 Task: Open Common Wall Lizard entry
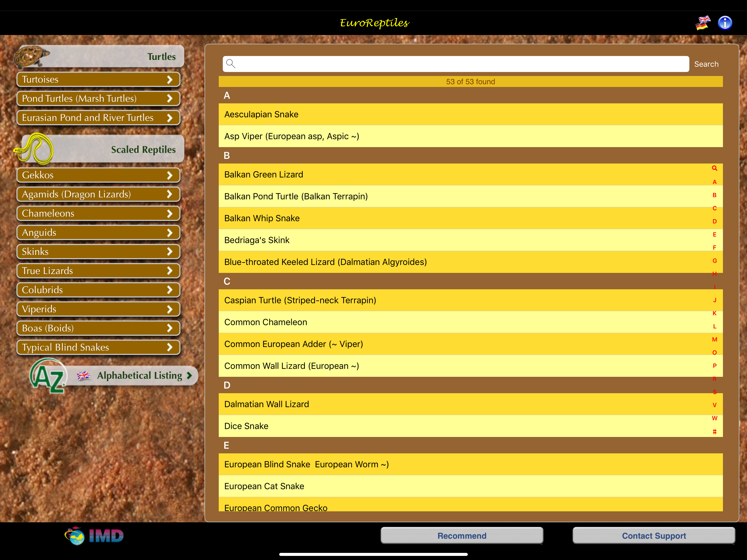click(471, 366)
